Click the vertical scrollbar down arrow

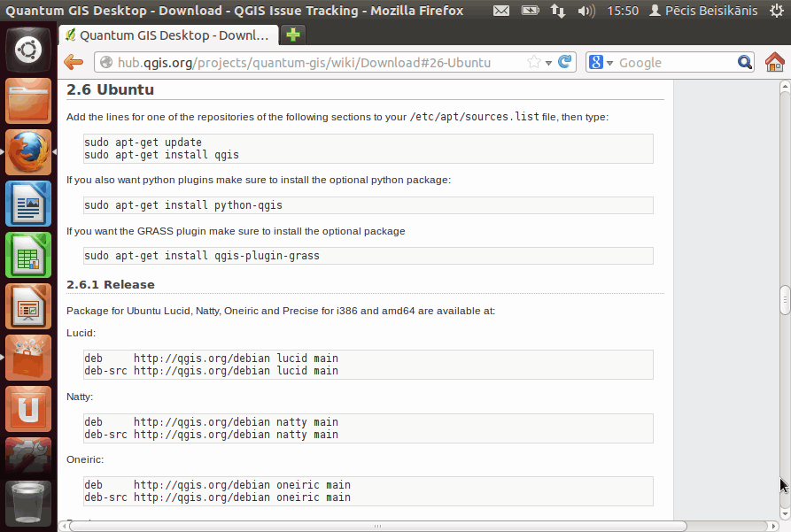click(x=785, y=513)
